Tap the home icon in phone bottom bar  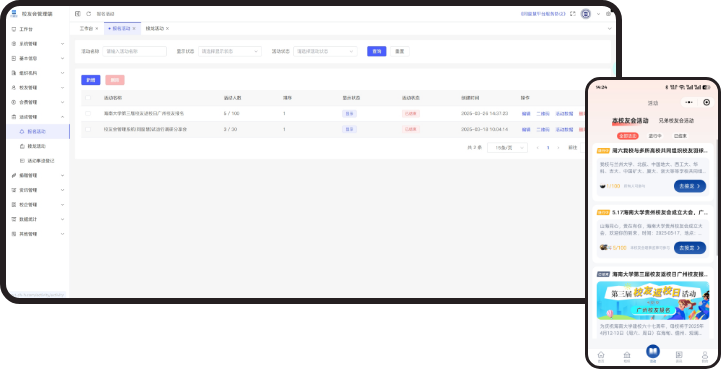[x=601, y=356]
